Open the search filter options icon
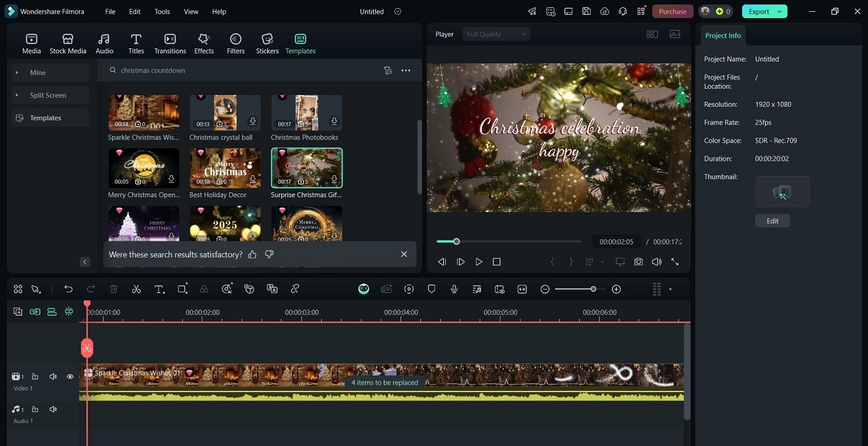 pos(387,71)
